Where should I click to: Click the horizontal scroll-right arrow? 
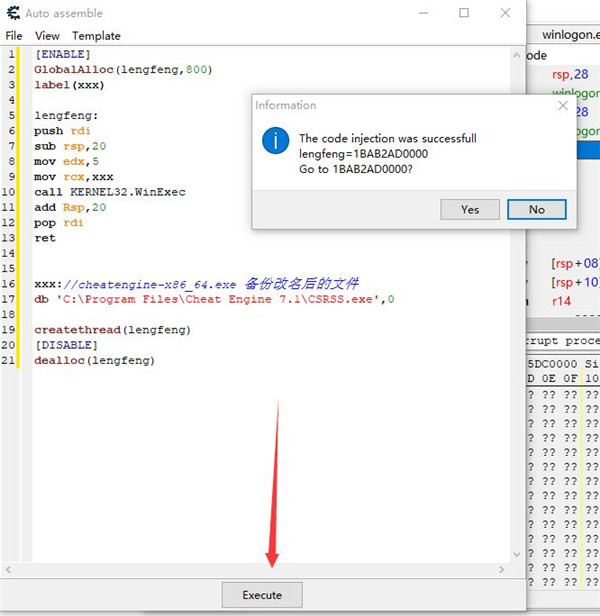(501, 569)
